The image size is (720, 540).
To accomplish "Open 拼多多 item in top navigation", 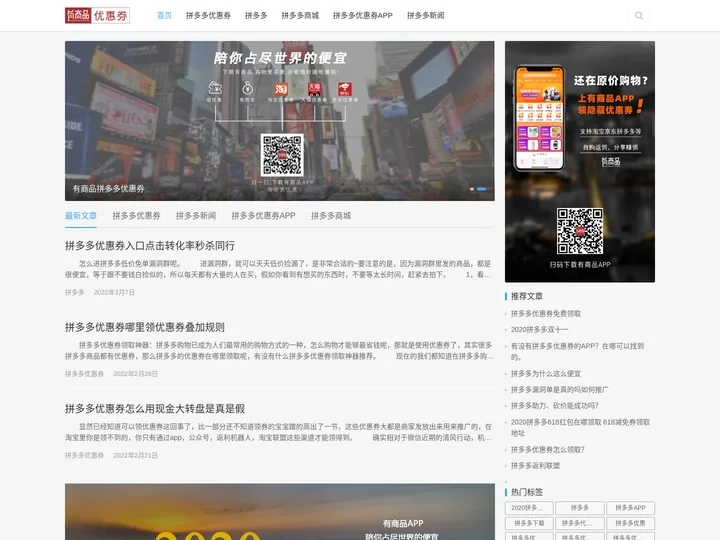I will point(256,16).
